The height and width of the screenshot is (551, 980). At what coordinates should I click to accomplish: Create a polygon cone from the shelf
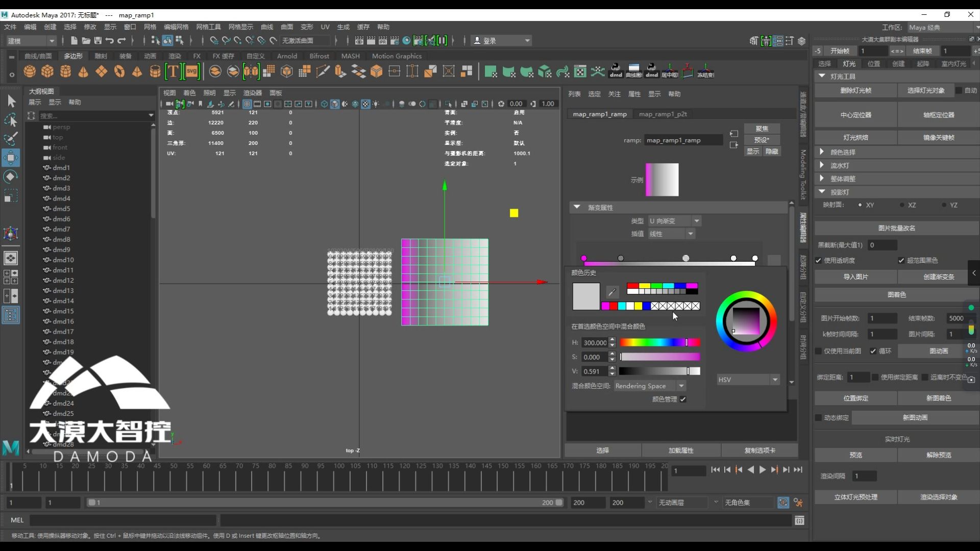pyautogui.click(x=83, y=71)
